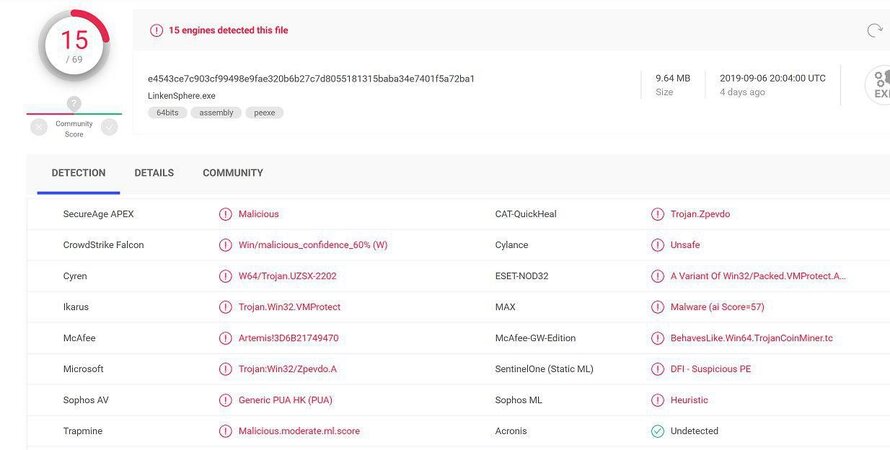Click the EXE file type icon
890x450 pixels.
878,85
